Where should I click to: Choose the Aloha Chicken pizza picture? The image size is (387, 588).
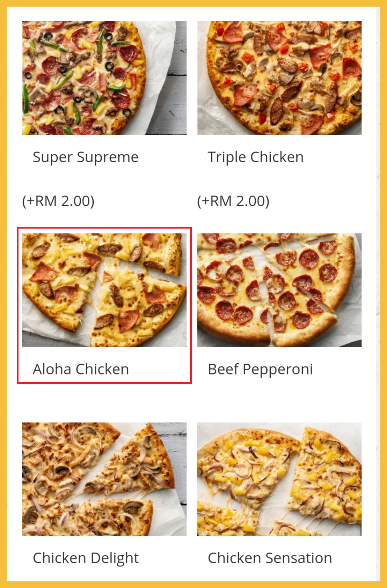click(x=104, y=290)
